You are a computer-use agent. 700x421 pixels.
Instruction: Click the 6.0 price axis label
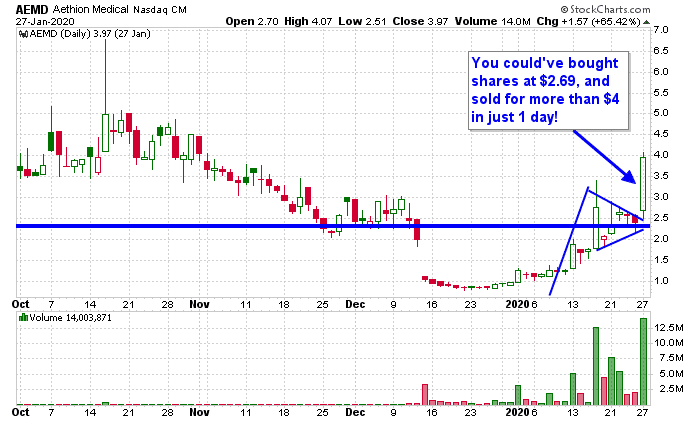[x=661, y=71]
